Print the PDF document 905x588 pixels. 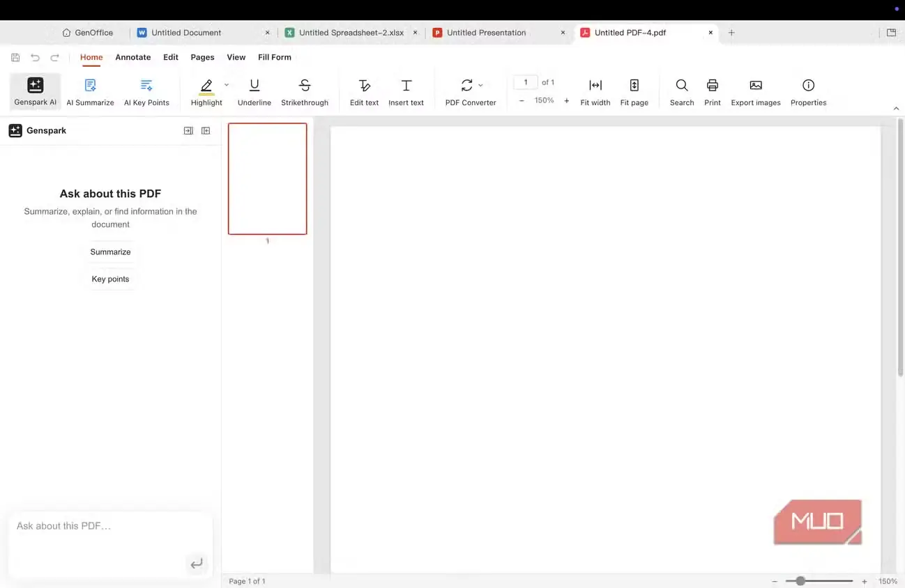pyautogui.click(x=713, y=92)
